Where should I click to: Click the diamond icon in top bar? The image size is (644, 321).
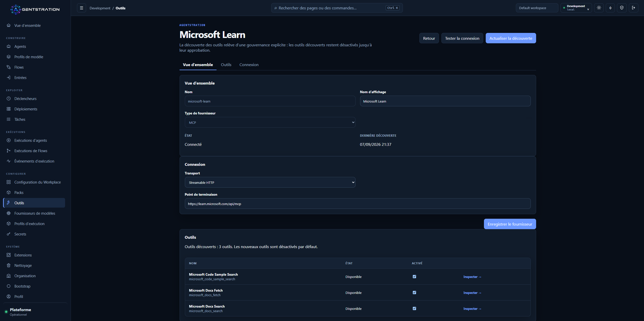[x=610, y=8]
